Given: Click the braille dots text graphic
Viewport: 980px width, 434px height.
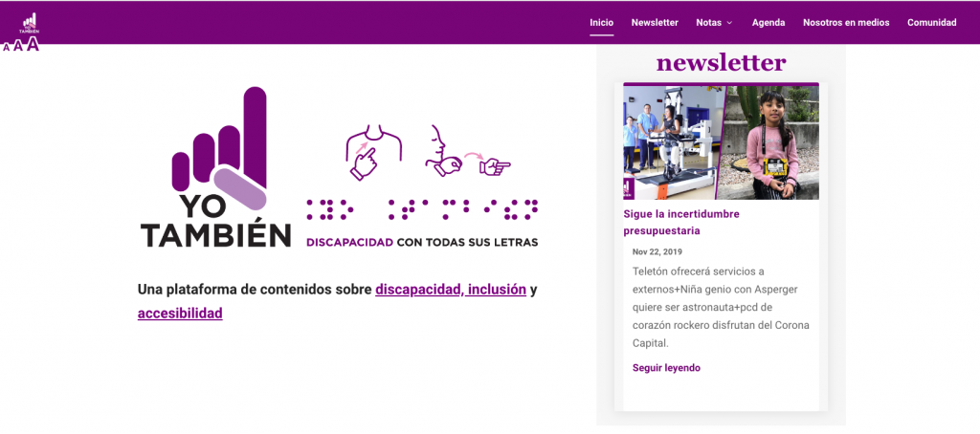Looking at the screenshot, I should coord(421,209).
